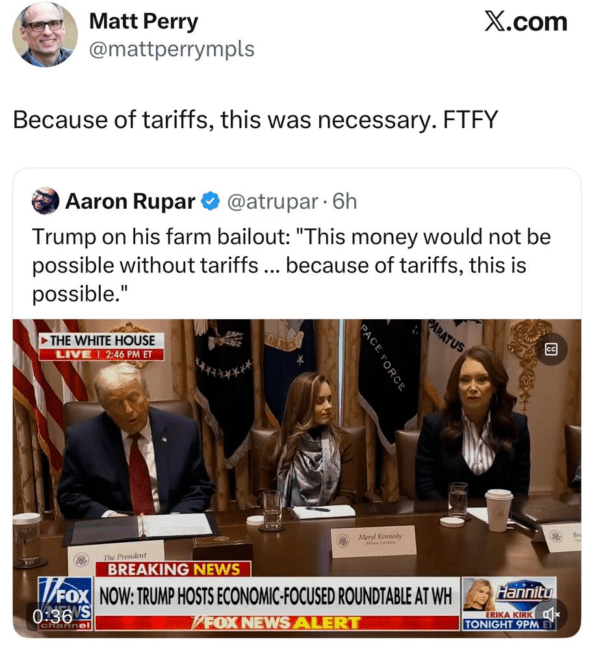594x650 pixels.
Task: Click the Fox News Alert ticker
Action: tap(277, 623)
